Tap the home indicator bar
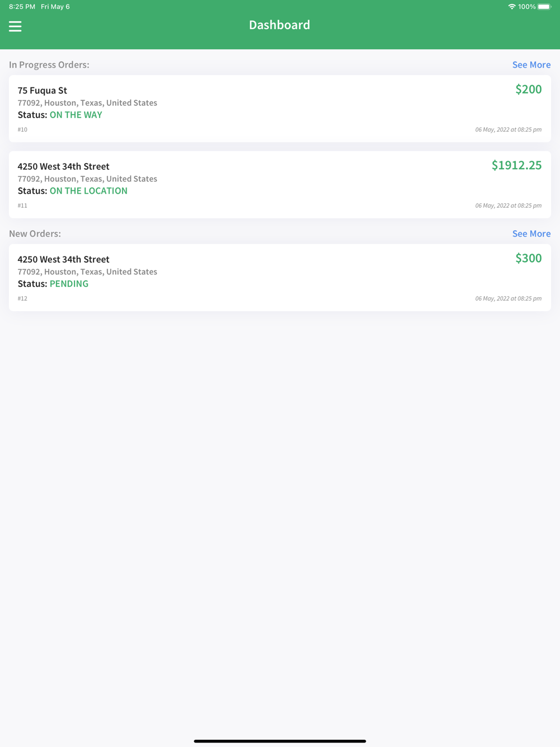Image resolution: width=560 pixels, height=747 pixels. click(x=280, y=741)
